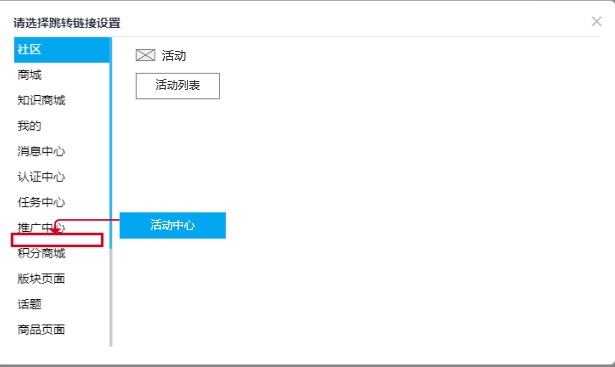The height and width of the screenshot is (367, 615).
Task: Select the 社区 category in sidebar
Action: [x=62, y=50]
